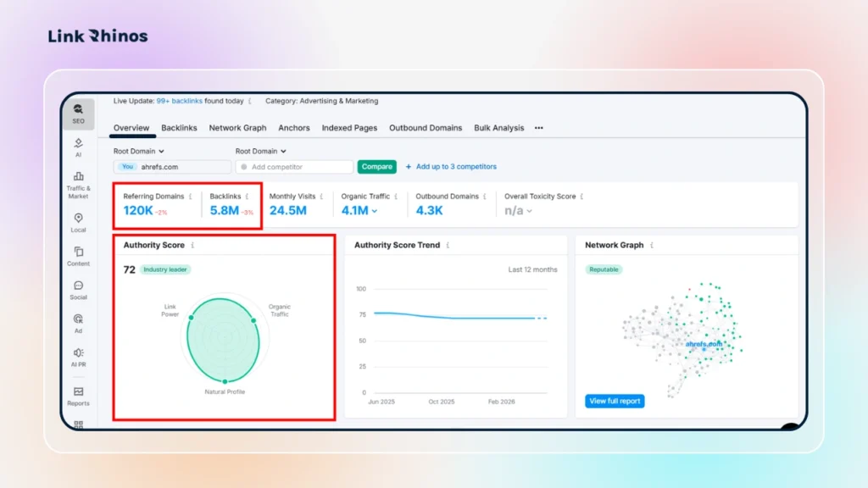Image resolution: width=868 pixels, height=488 pixels.
Task: Open the AI sidebar section
Action: click(x=78, y=147)
